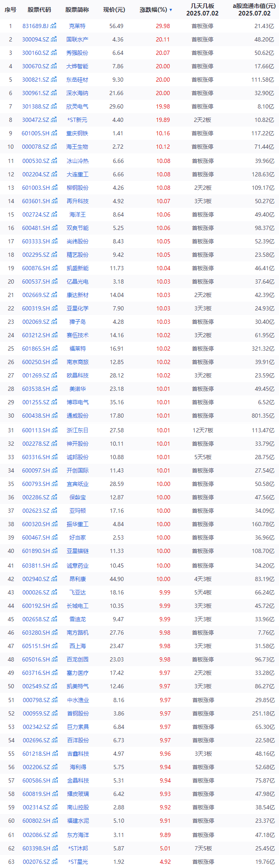Open stock name link 昂利康

78,579
